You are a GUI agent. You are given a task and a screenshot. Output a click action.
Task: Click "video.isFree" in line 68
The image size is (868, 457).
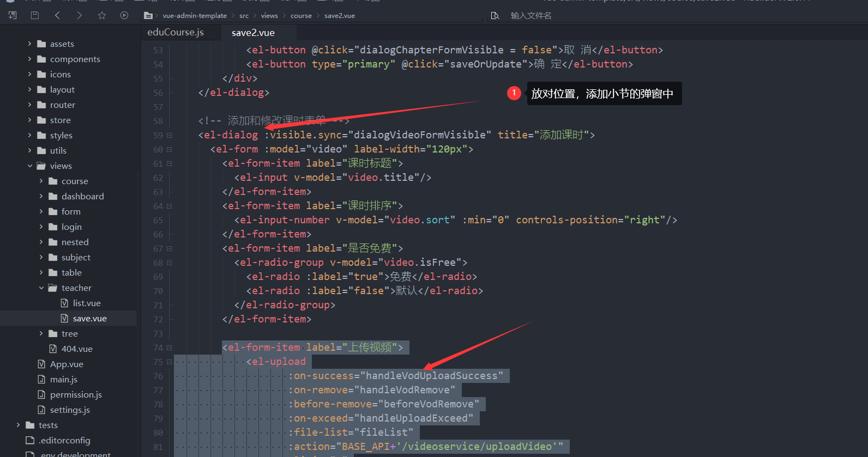coord(420,263)
